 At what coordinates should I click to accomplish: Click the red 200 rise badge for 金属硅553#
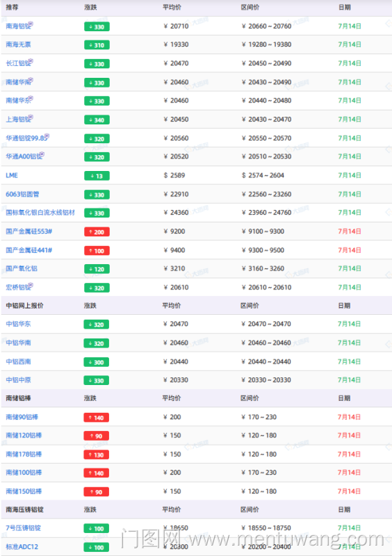[97, 232]
